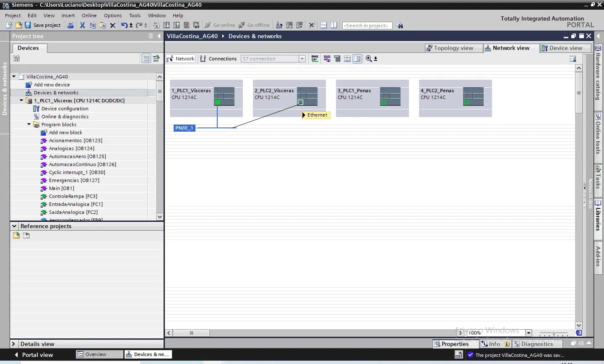The image size is (604, 364).
Task: Open the Online menu
Action: (89, 16)
